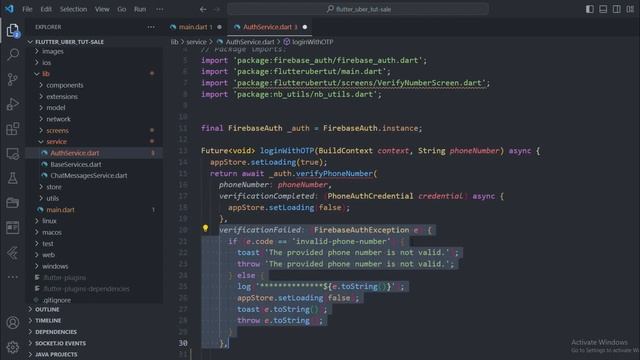Open the File menu

click(x=27, y=9)
